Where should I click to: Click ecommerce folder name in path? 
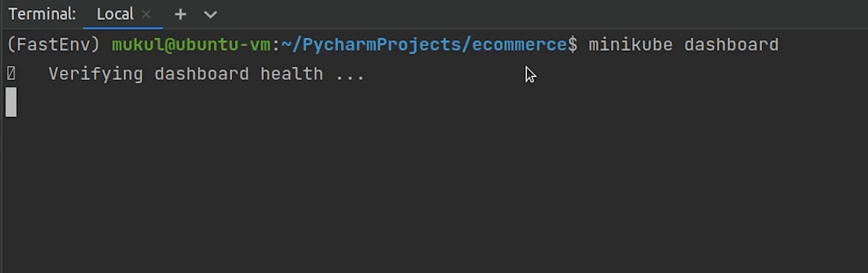[x=519, y=45]
